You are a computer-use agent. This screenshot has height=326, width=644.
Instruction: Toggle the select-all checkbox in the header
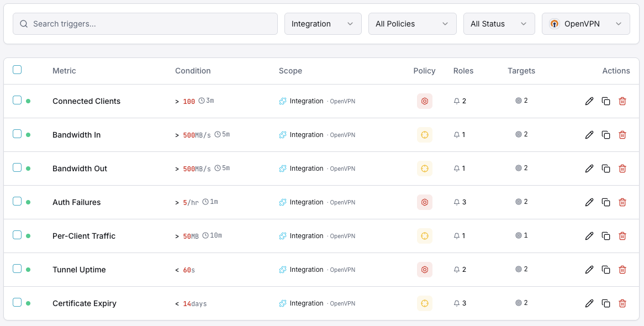tap(17, 70)
